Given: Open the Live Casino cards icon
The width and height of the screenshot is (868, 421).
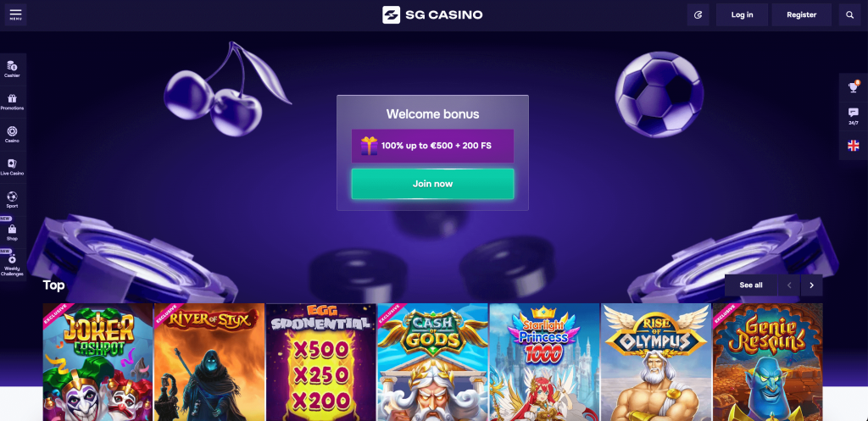Looking at the screenshot, I should (12, 167).
